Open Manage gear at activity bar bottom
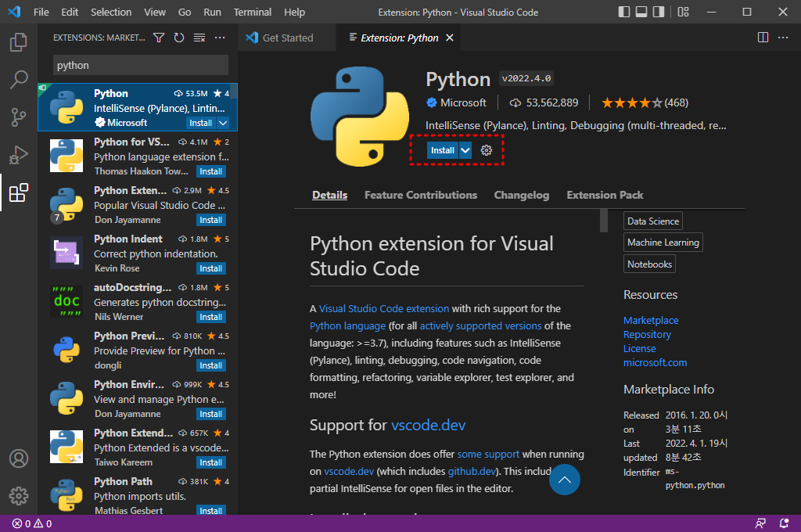 tap(19, 496)
